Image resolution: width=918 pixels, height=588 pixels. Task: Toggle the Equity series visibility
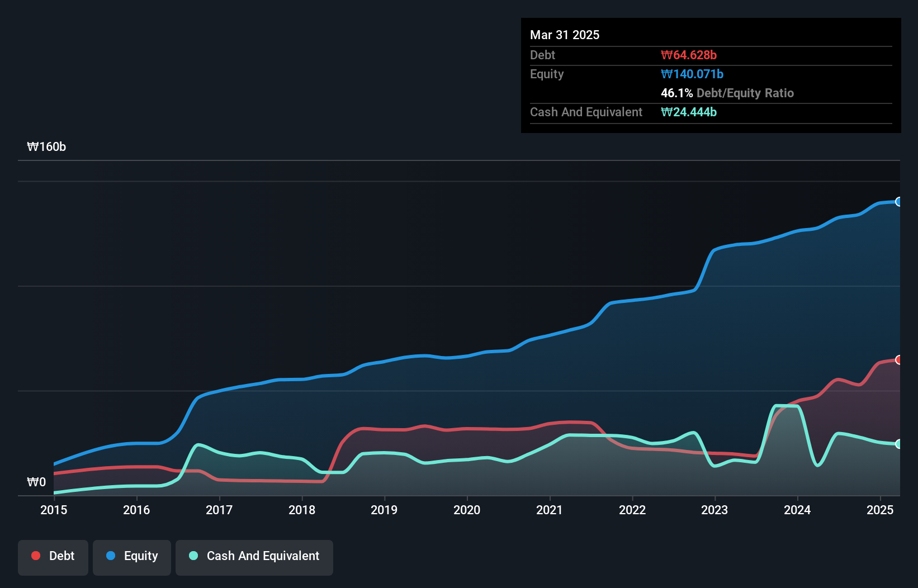[131, 556]
